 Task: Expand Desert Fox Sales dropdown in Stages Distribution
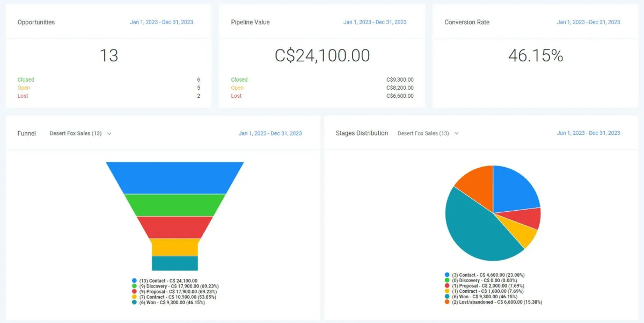click(428, 133)
